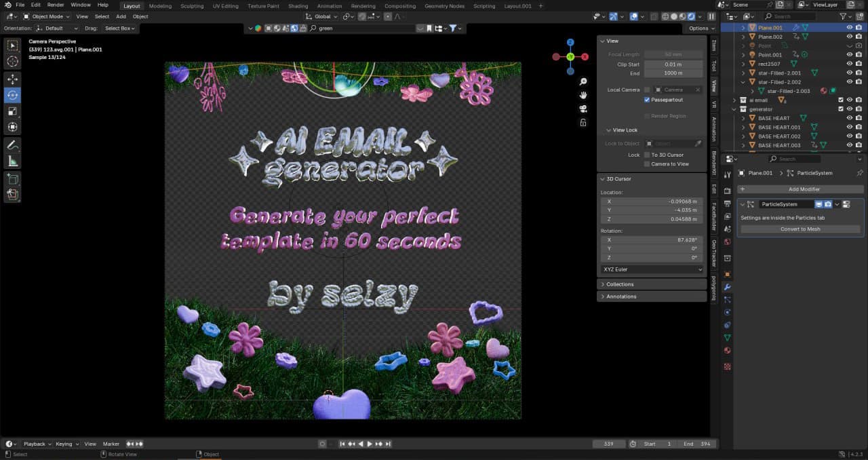868x460 pixels.
Task: Toggle exclude checkbox for generator collection
Action: (841, 109)
